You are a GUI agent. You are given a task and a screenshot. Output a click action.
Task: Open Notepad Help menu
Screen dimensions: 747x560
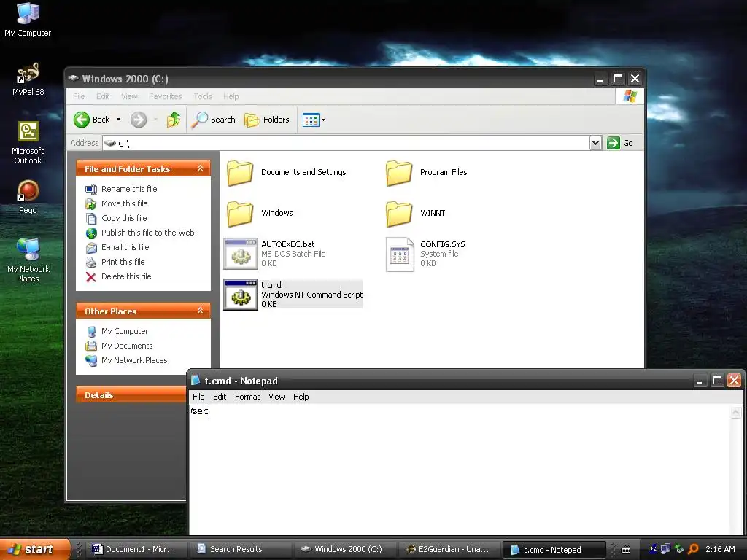coord(301,397)
